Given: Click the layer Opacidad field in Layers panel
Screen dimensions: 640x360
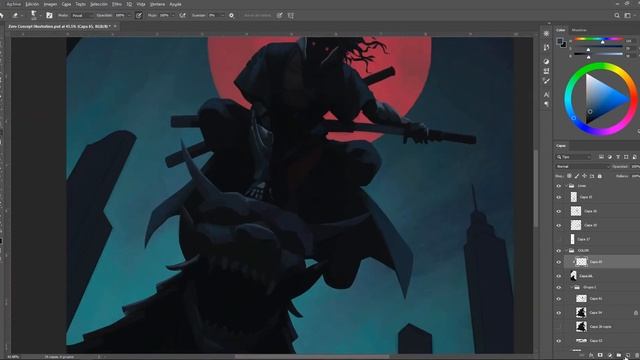Looking at the screenshot, I should coord(635,167).
